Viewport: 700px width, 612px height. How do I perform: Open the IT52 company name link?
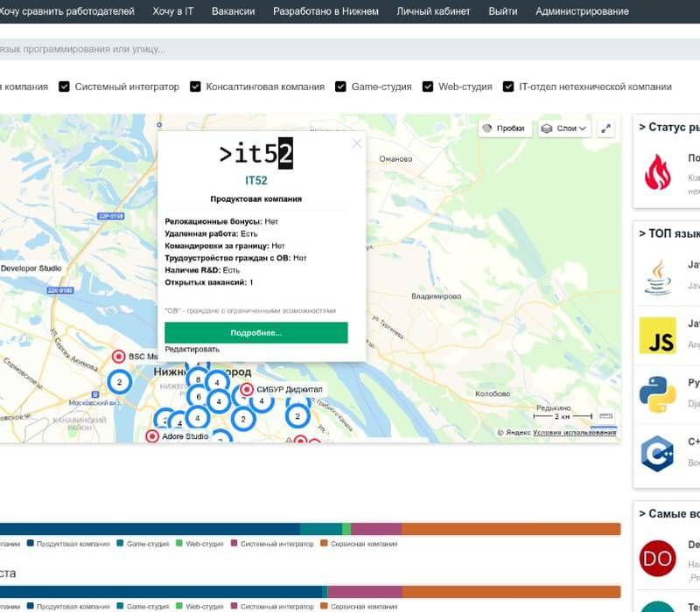255,181
